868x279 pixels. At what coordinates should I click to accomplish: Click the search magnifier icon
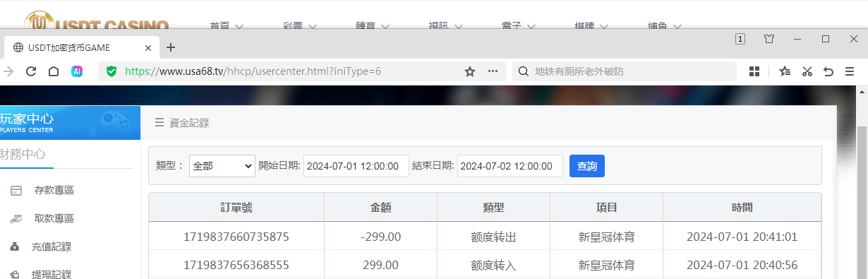pyautogui.click(x=524, y=71)
